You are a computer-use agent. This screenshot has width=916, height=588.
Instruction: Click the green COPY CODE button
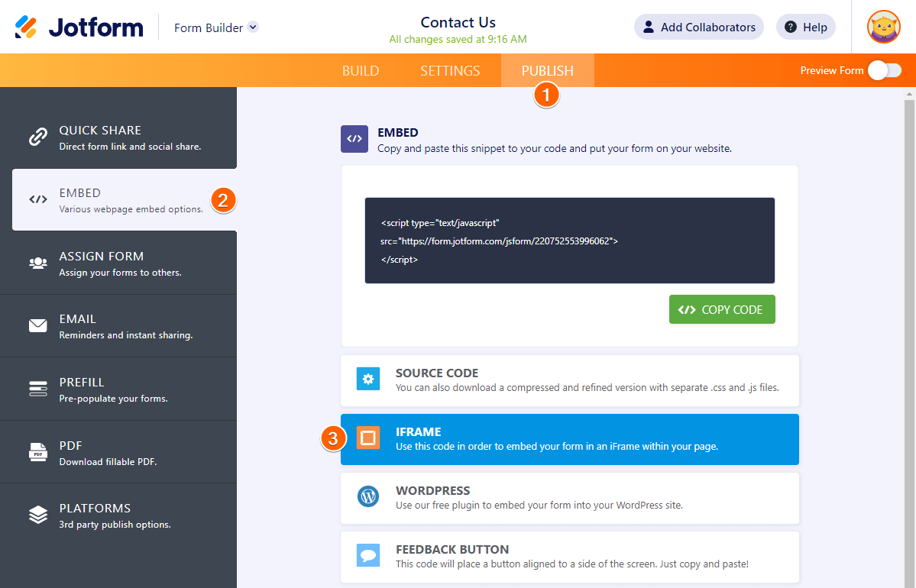click(x=722, y=309)
